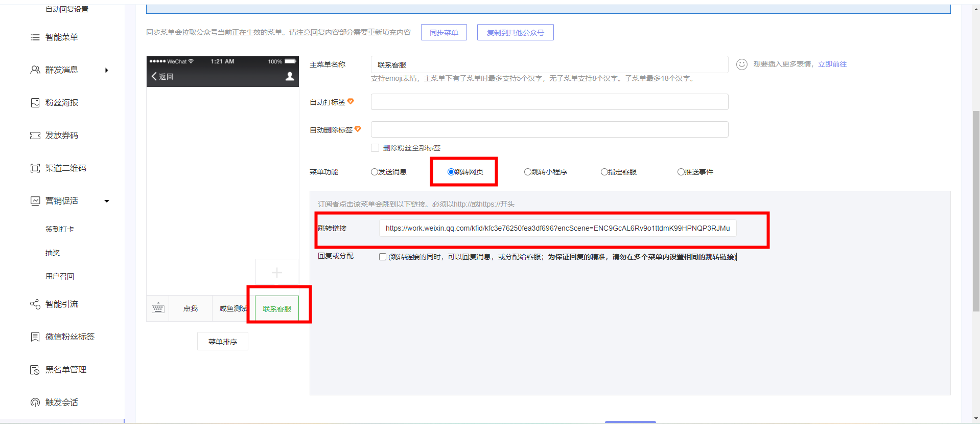Click orange badge beside 自动删除标签
The image size is (980, 424).
coord(358,129)
